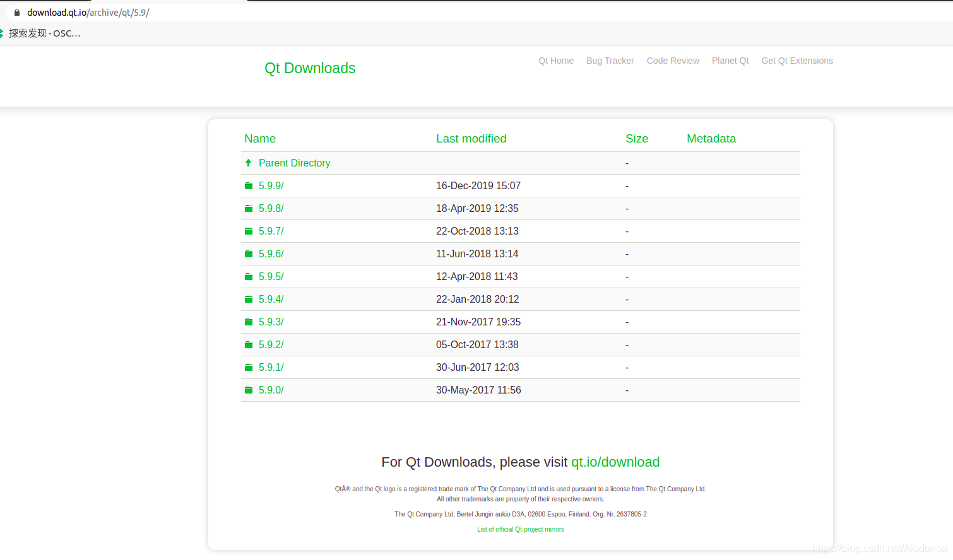953x560 pixels.
Task: Click the folder icon beside 5.9.6/
Action: (x=249, y=254)
